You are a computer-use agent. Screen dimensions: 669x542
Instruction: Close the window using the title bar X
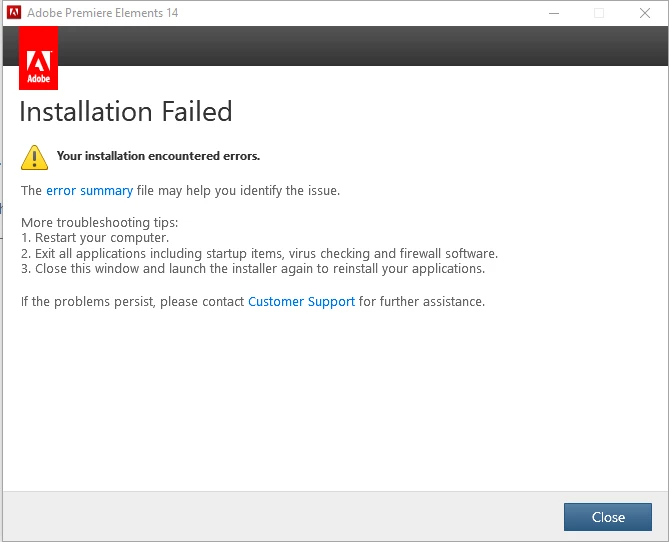click(645, 13)
